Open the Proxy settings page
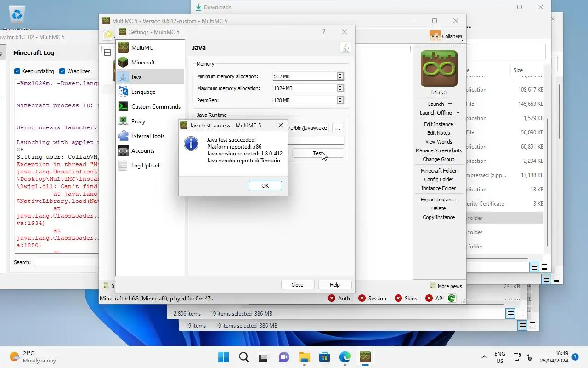Image resolution: width=588 pixels, height=368 pixels. pos(150,121)
